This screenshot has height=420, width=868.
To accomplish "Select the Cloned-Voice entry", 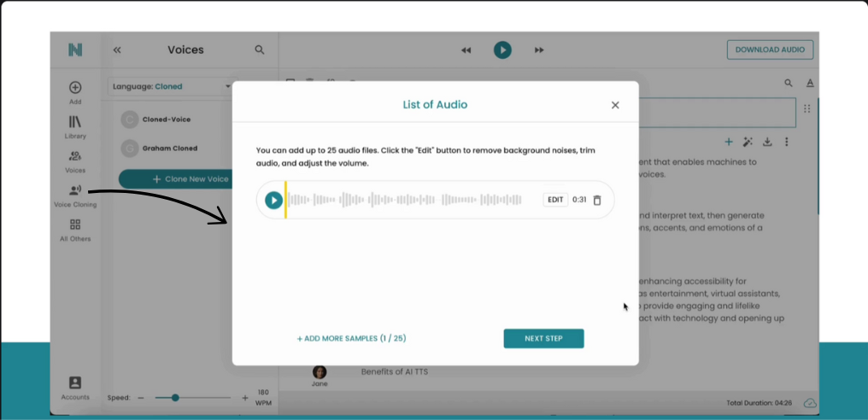I will click(166, 120).
